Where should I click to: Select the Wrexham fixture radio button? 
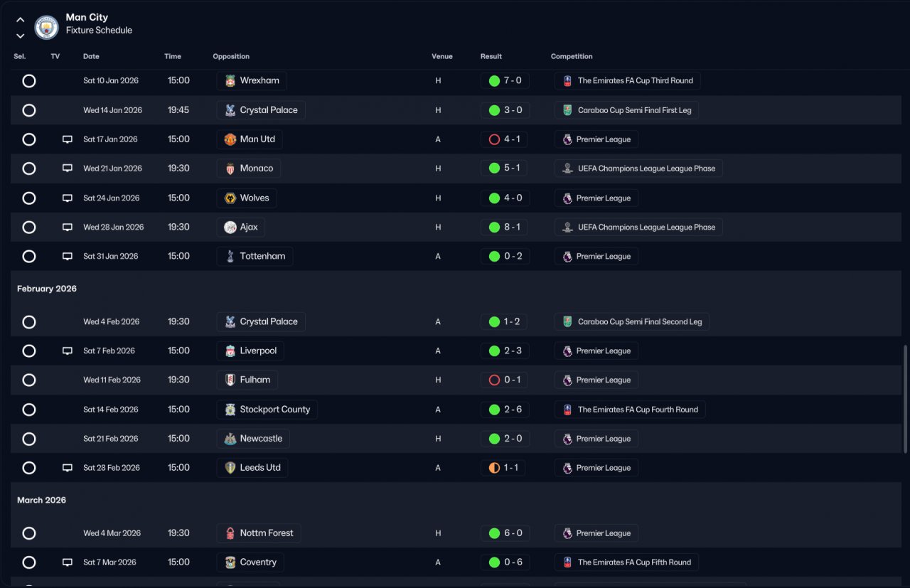[x=29, y=81]
